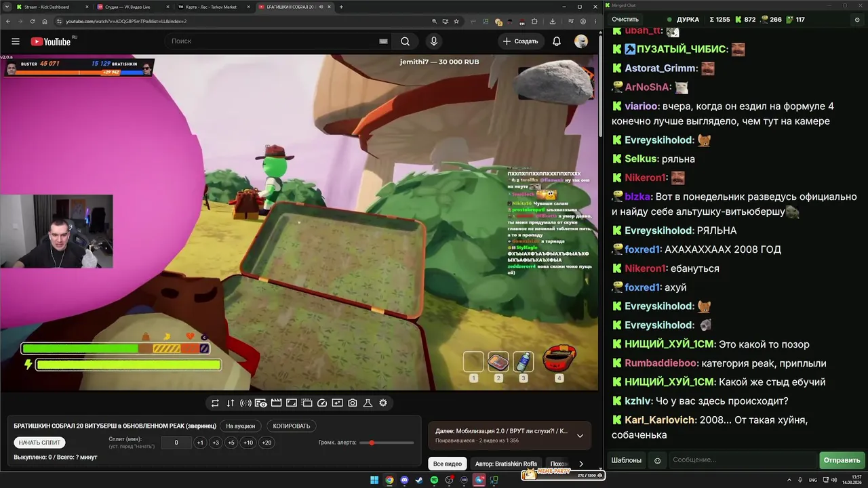868x488 pixels.
Task: Click the clapperboard icon in player toolbar
Action: pos(276,403)
